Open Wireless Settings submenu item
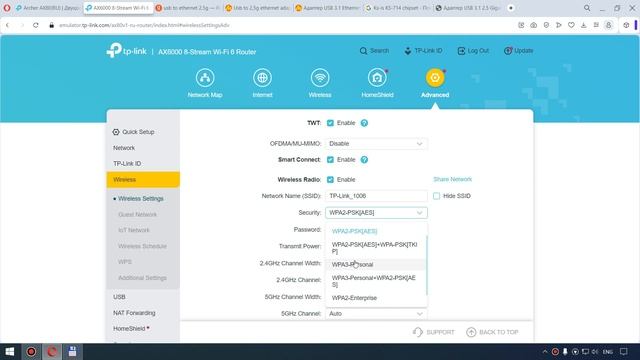The height and width of the screenshot is (360, 640). click(x=140, y=198)
